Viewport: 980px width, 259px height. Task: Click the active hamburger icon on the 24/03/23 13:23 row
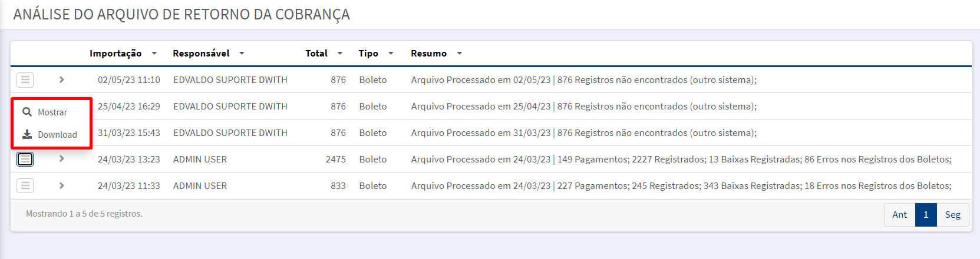(x=25, y=159)
